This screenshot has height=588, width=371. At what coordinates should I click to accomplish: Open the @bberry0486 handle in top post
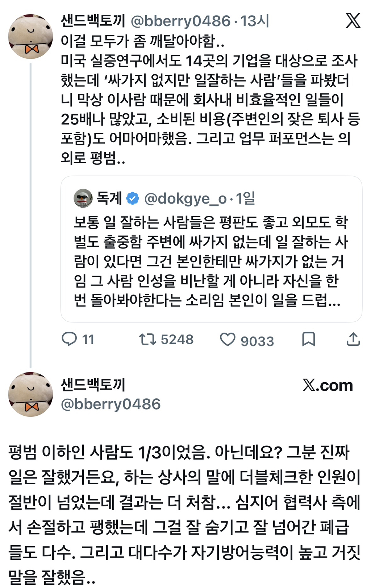tap(180, 21)
